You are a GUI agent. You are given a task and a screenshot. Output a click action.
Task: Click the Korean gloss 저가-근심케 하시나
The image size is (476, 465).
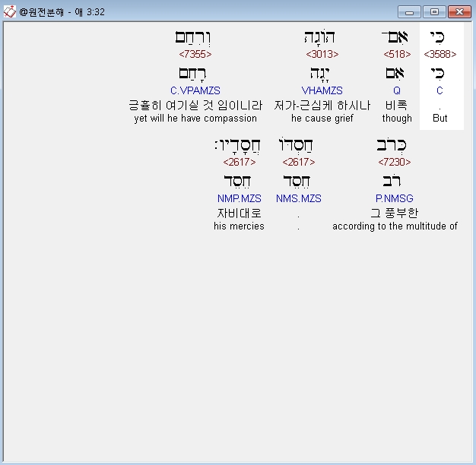(x=322, y=106)
